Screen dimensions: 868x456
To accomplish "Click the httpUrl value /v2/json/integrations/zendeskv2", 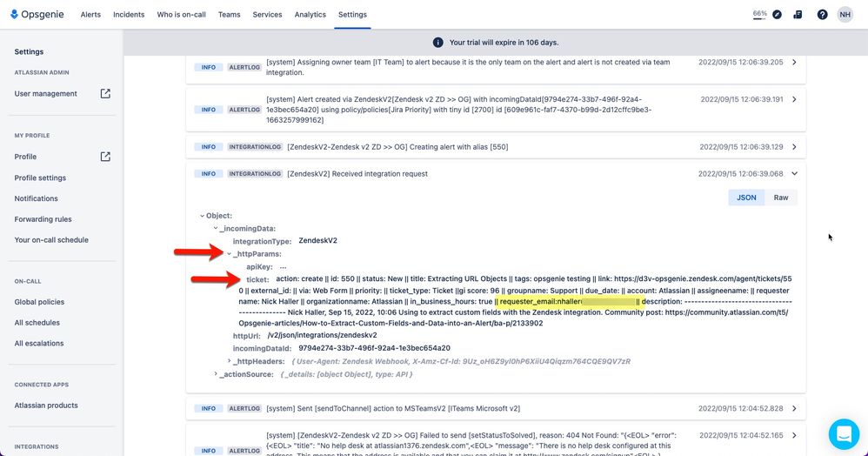I will 322,335.
